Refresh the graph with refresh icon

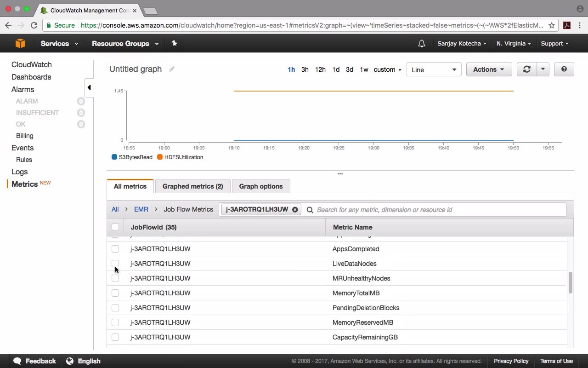[526, 69]
